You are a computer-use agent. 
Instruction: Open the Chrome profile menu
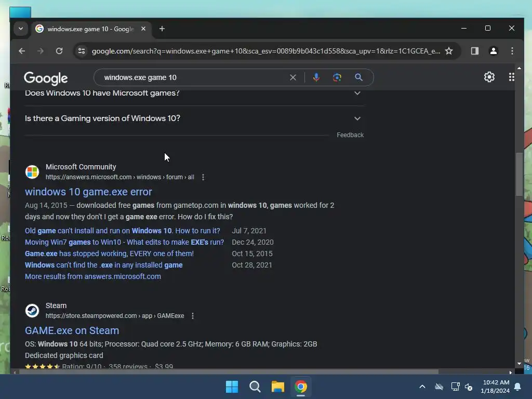[494, 51]
